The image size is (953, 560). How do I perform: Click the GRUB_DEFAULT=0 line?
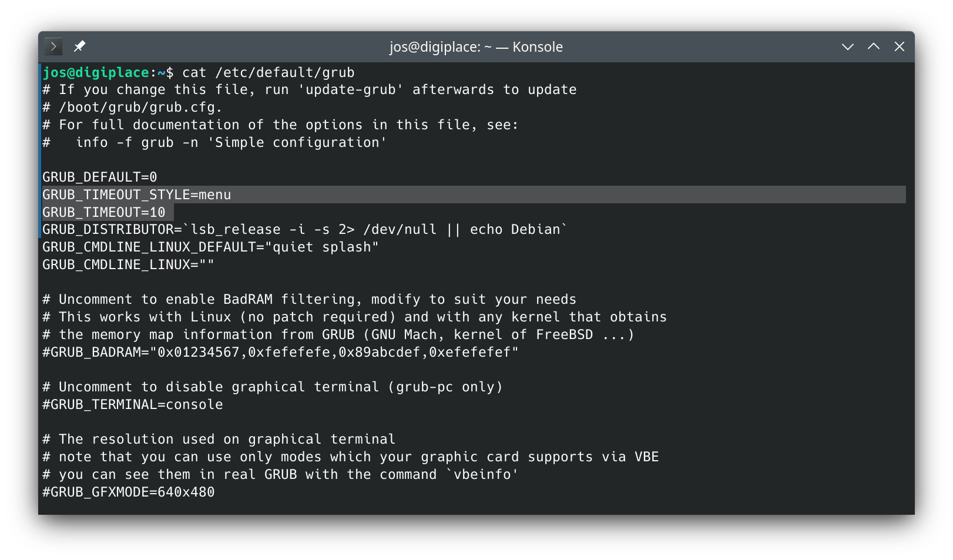point(100,177)
